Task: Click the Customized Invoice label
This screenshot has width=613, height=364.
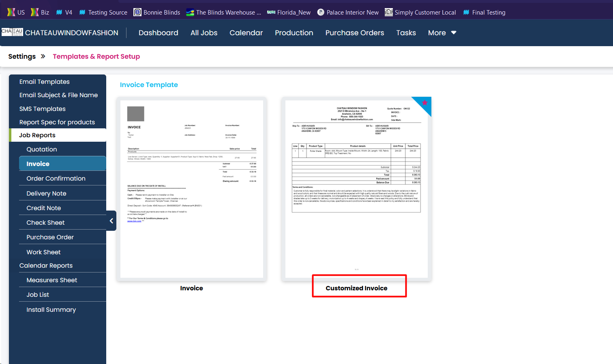Action: (x=356, y=288)
